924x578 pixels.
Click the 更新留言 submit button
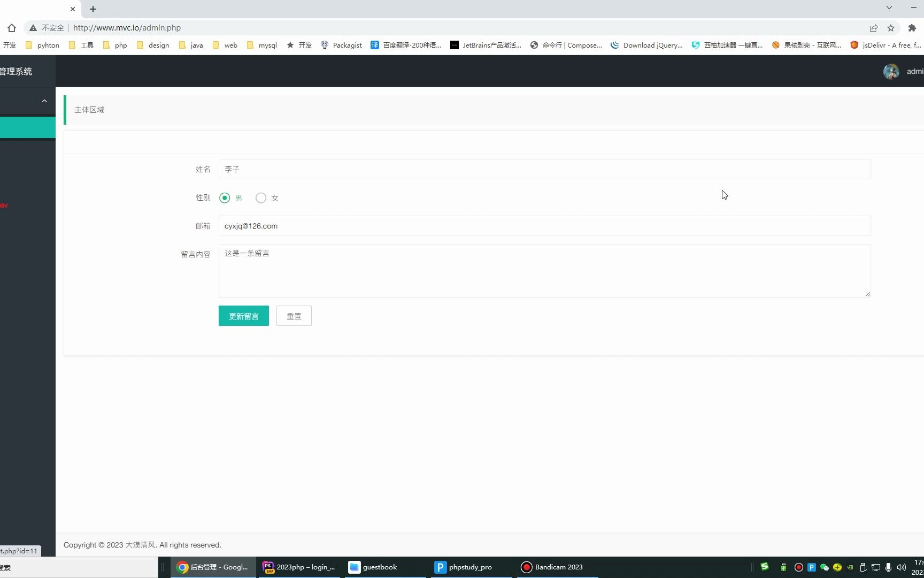tap(243, 316)
